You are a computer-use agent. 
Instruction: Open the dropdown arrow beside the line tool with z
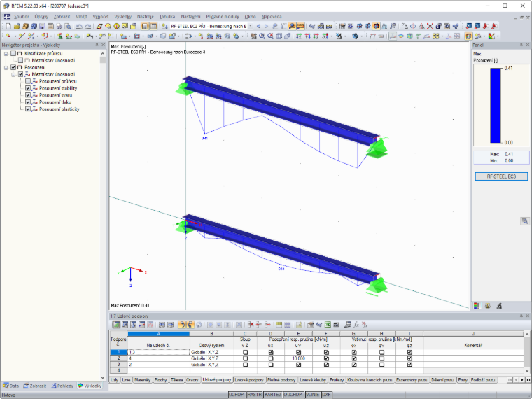(38, 36)
